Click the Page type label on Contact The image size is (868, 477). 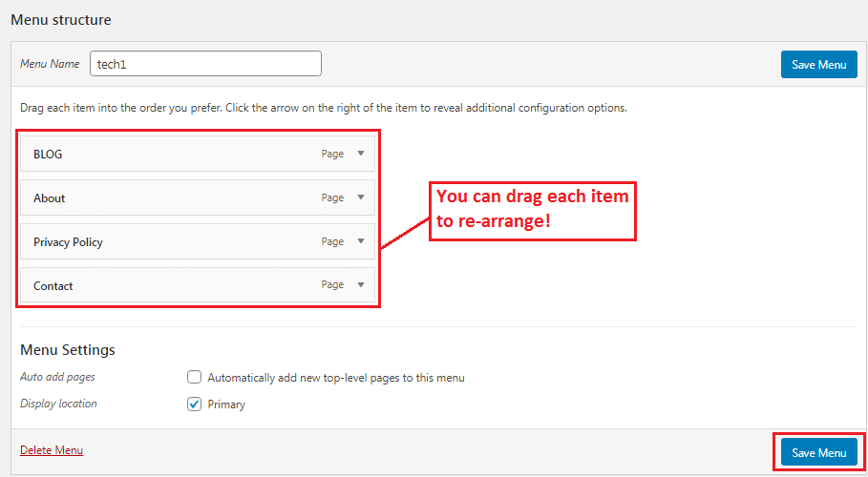click(x=332, y=285)
